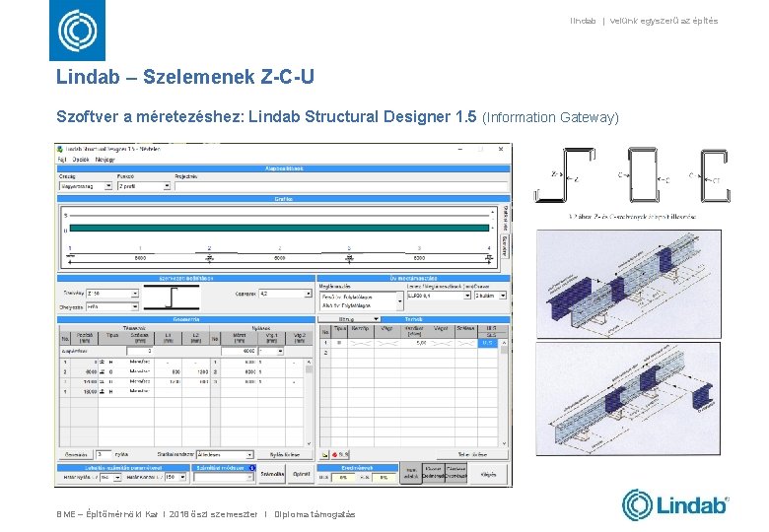Viewport: 769px width, 532px height.
Task: Click the blue Lindab logo at slide top-left
Action: (x=78, y=31)
